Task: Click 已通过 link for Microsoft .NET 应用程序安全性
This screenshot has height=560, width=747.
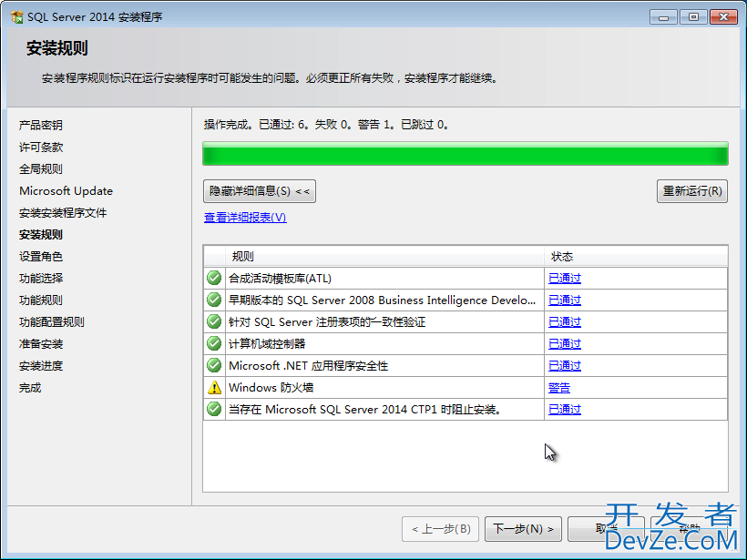Action: click(565, 366)
